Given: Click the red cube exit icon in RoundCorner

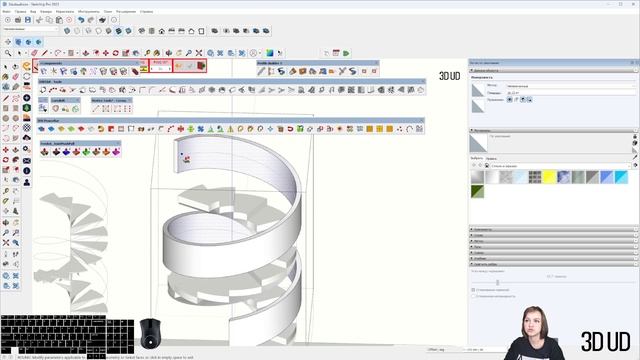Looking at the screenshot, I should tap(201, 66).
